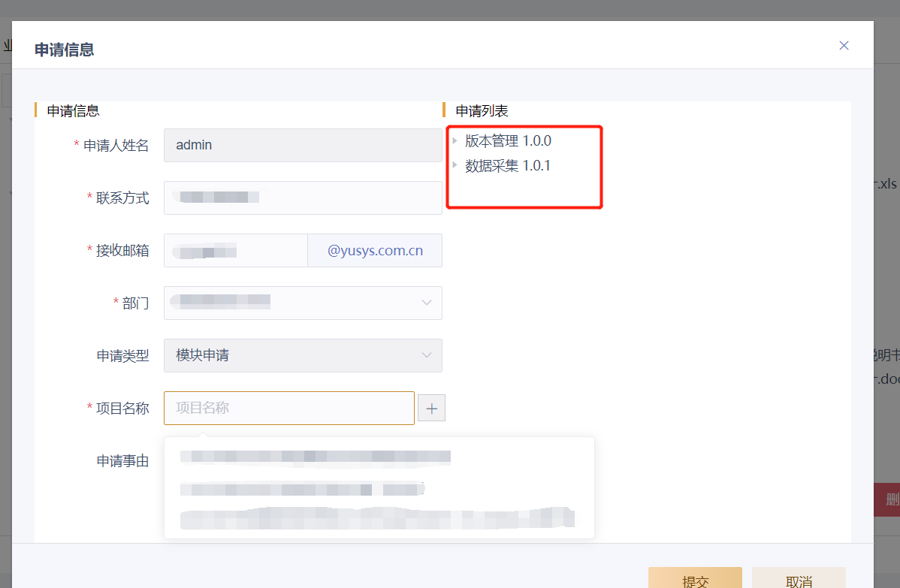
Task: Click the plus icon beside 项目名称
Action: pos(432,409)
